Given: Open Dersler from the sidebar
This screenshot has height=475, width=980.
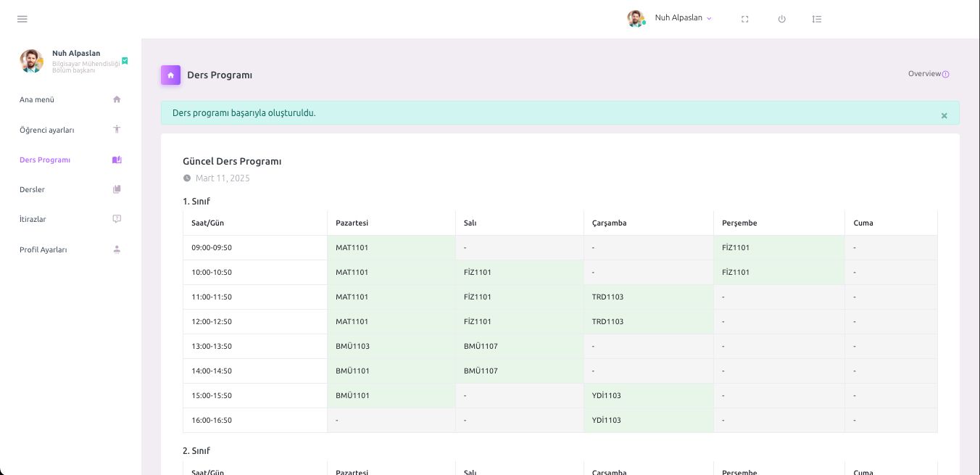Looking at the screenshot, I should (33, 189).
